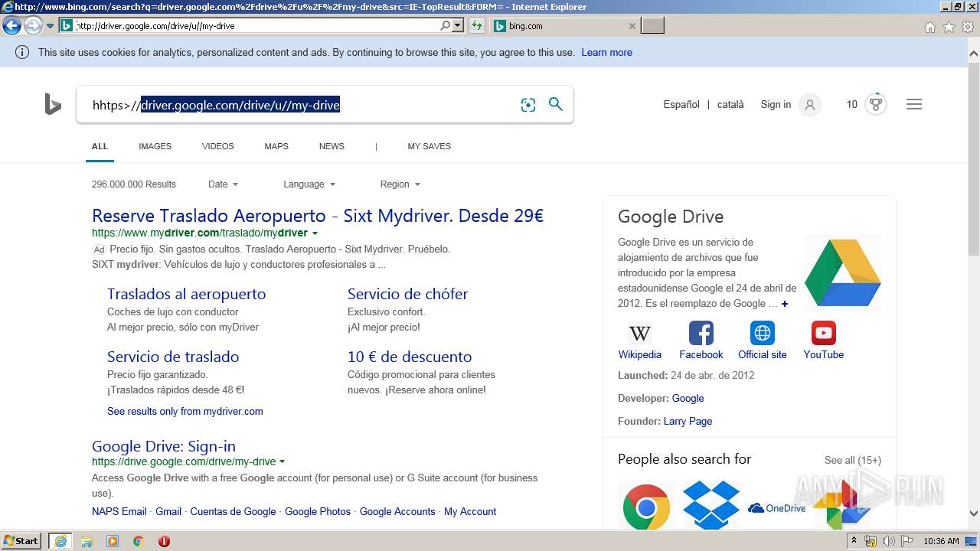Image resolution: width=980 pixels, height=551 pixels.
Task: Open Windows Explorer folder in taskbar
Action: click(x=87, y=541)
